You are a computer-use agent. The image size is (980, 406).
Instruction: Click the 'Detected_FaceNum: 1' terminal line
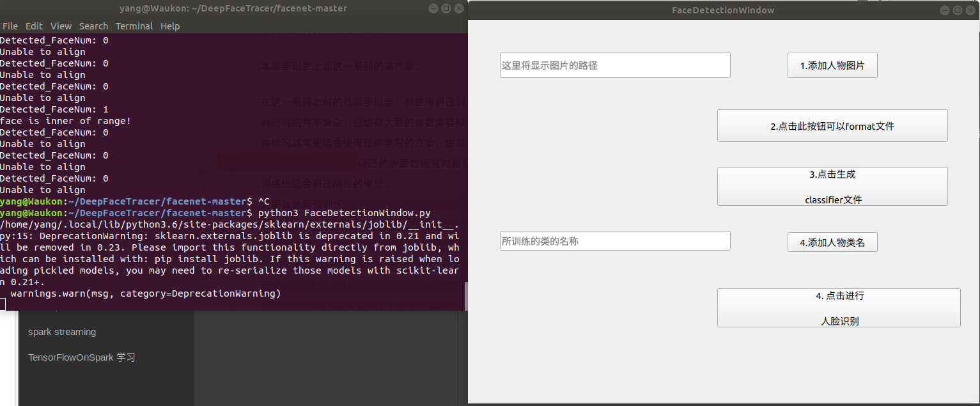pyautogui.click(x=54, y=109)
